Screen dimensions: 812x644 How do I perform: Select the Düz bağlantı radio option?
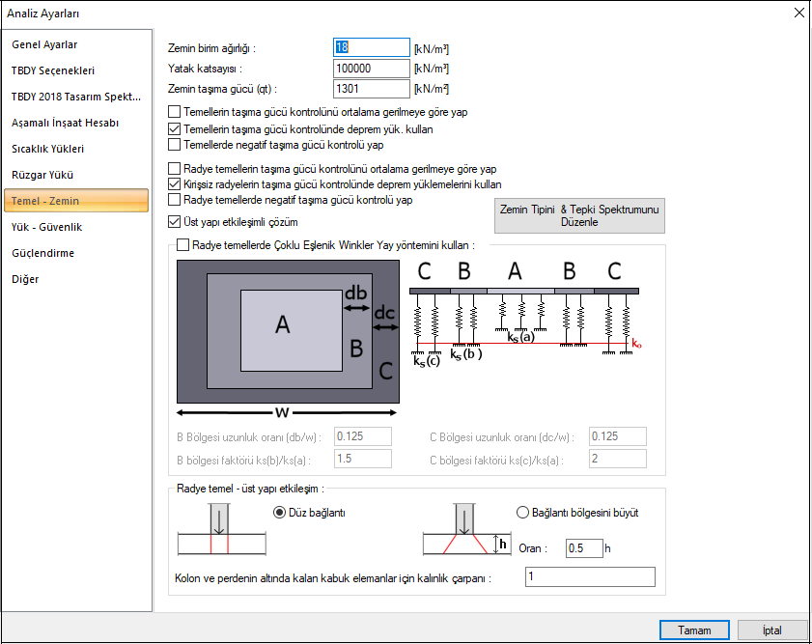click(281, 513)
